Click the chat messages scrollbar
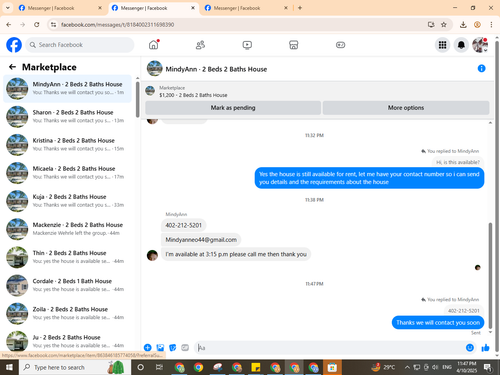500x375 pixels. point(490,275)
